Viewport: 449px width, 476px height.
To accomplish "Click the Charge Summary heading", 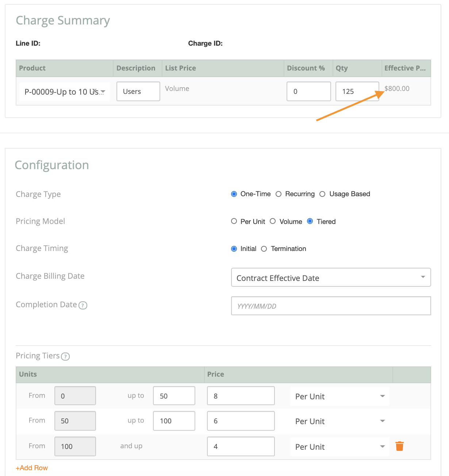I will (x=63, y=20).
